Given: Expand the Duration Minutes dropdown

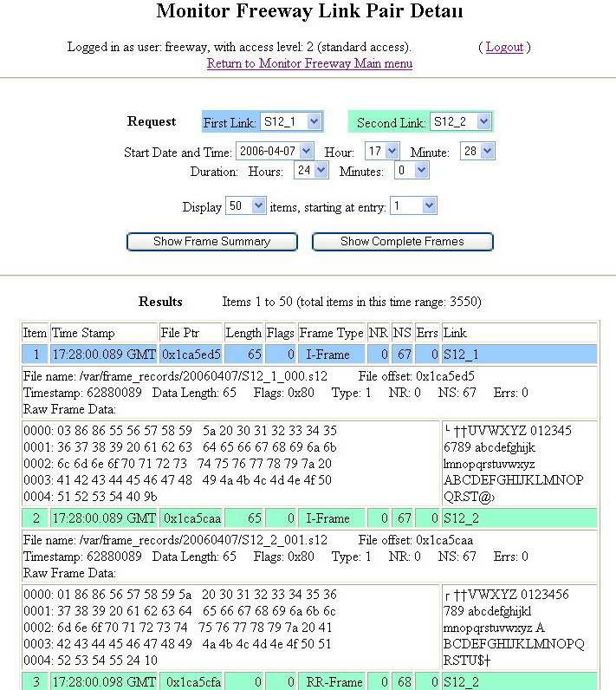Looking at the screenshot, I should click(x=411, y=171).
